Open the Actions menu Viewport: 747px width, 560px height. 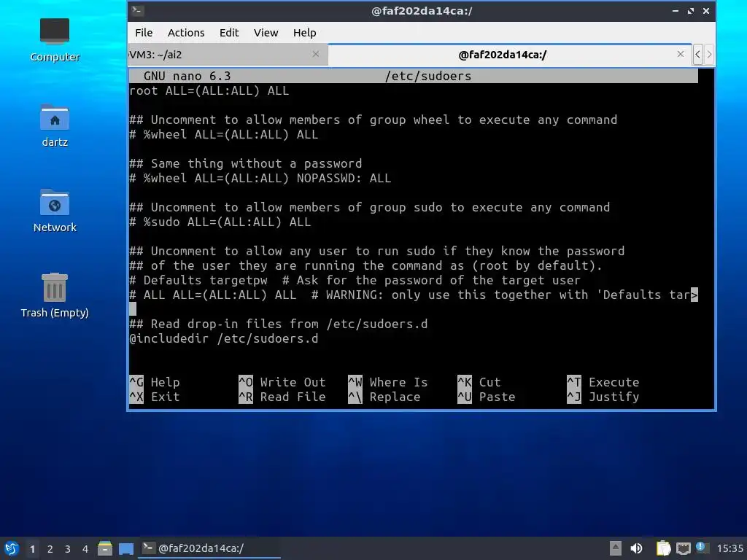coord(186,32)
